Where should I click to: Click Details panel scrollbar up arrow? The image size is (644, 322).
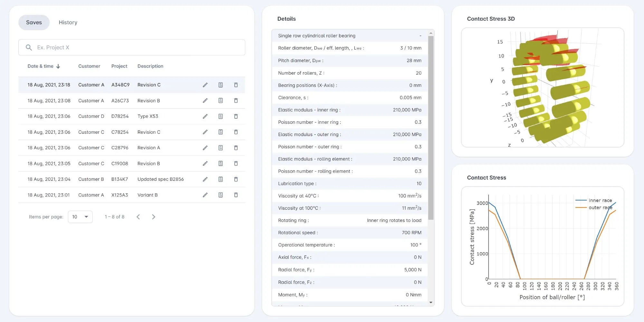[x=431, y=33]
